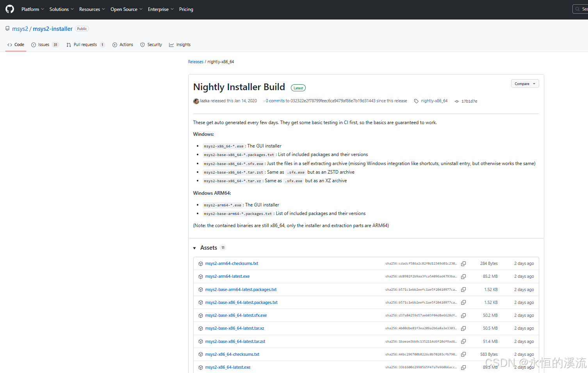Copy the sha256 of msys2-x86_64-latest.exe
The image size is (588, 373).
(463, 368)
